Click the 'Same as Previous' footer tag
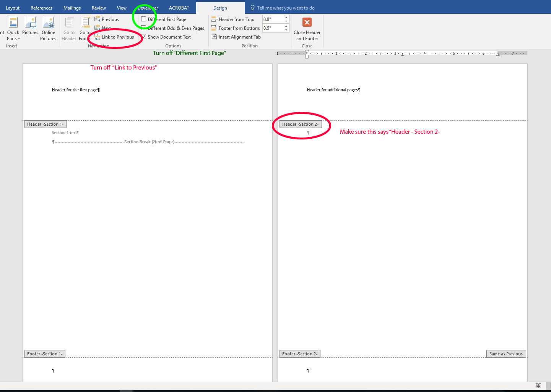Image resolution: width=551 pixels, height=392 pixels. [506, 354]
